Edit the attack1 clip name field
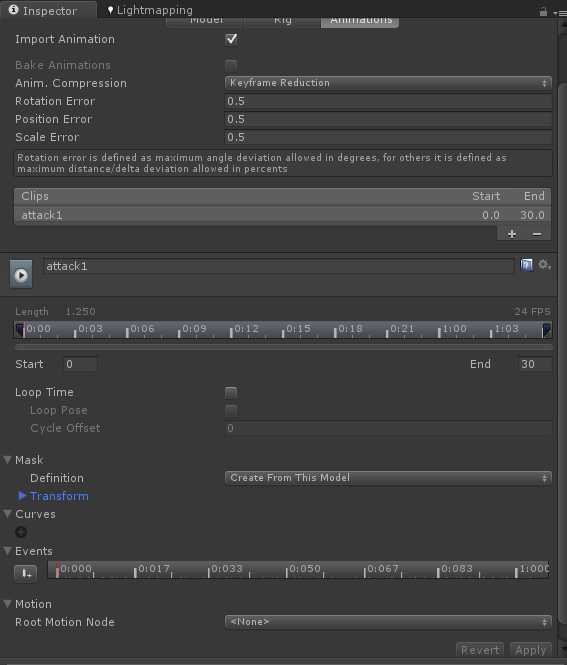 (278, 266)
